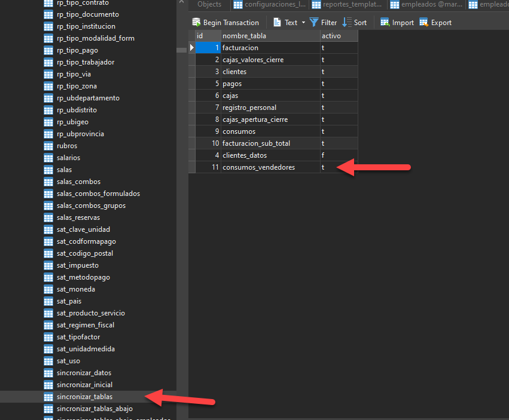
Task: Click the Text view icon
Action: tap(277, 23)
